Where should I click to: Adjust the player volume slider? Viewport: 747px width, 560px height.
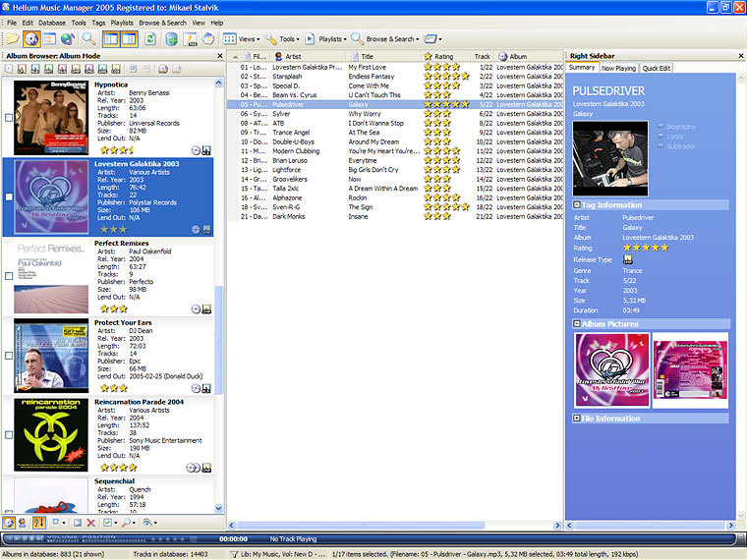pyautogui.click(x=62, y=541)
